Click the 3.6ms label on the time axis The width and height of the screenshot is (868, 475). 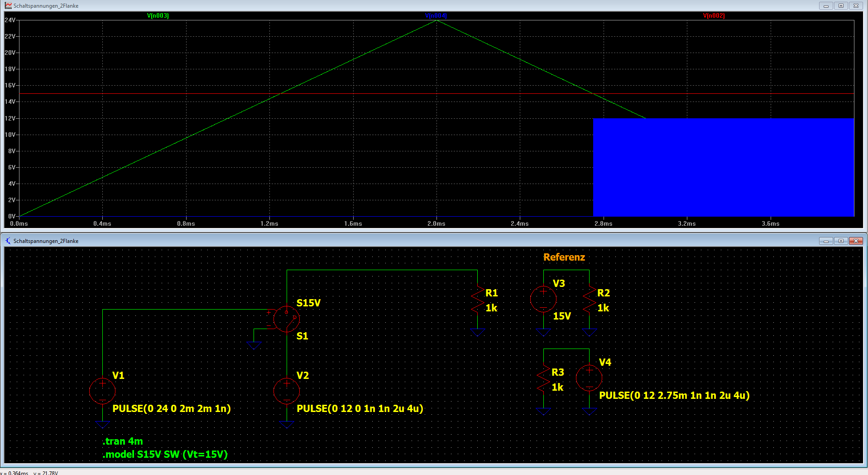tap(771, 223)
